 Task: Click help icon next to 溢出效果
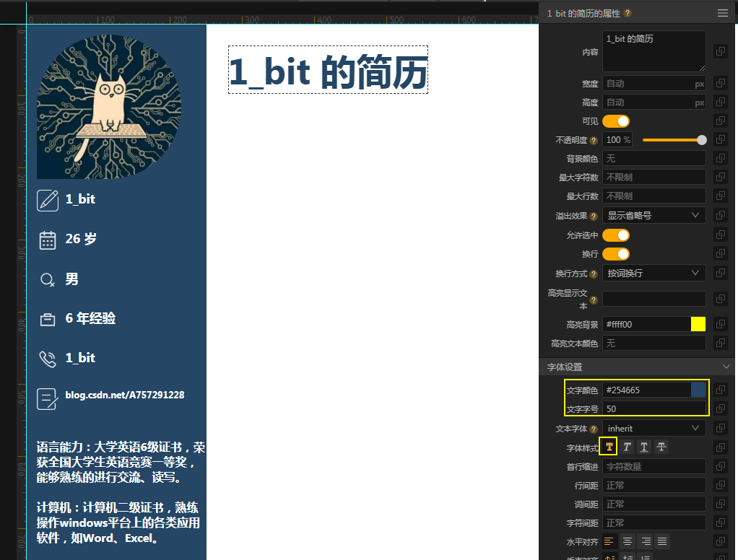594,216
